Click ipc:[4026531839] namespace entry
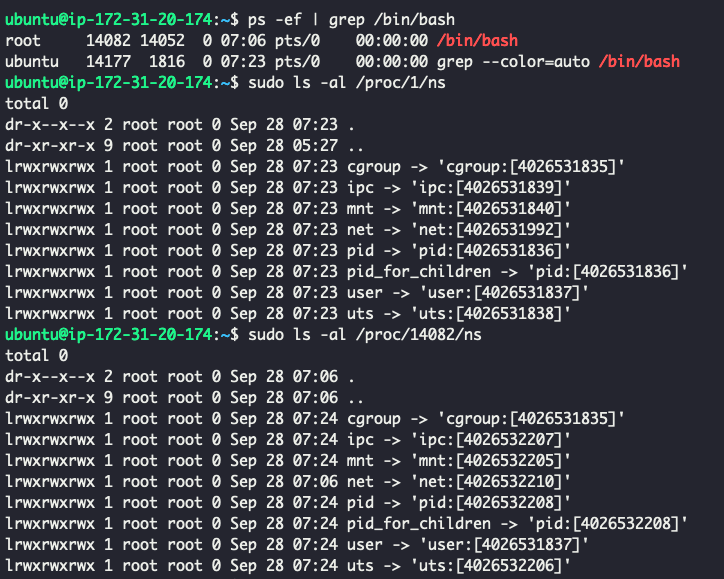Viewport: 724px width, 579px height. (490, 187)
